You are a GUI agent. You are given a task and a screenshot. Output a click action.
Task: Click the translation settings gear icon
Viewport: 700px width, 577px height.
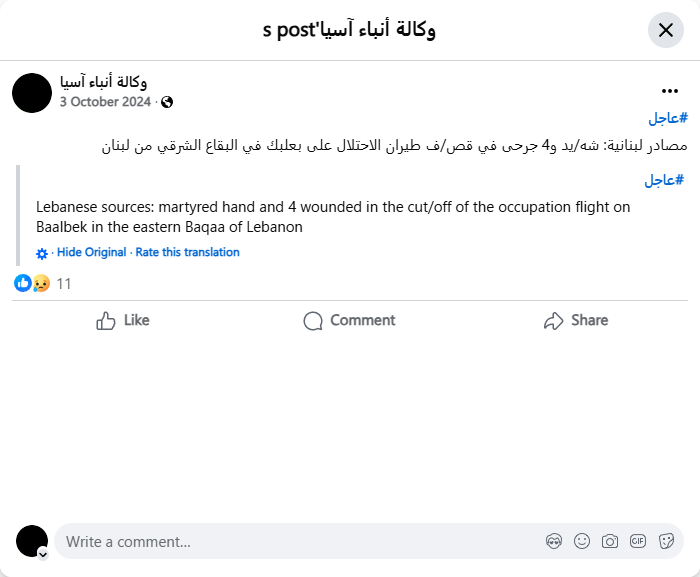click(42, 253)
